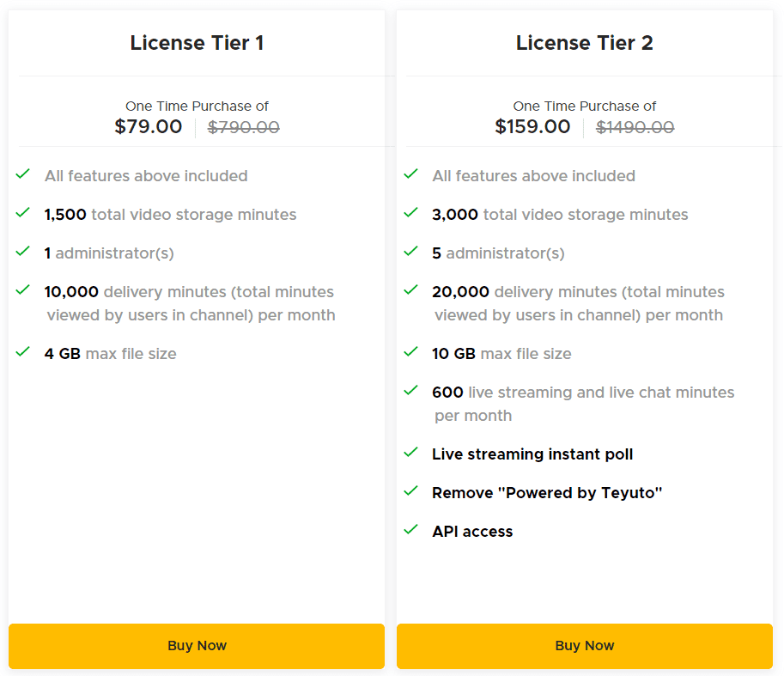Click checkmark next to 10 GB max file size
This screenshot has width=784, height=676.
[410, 352]
